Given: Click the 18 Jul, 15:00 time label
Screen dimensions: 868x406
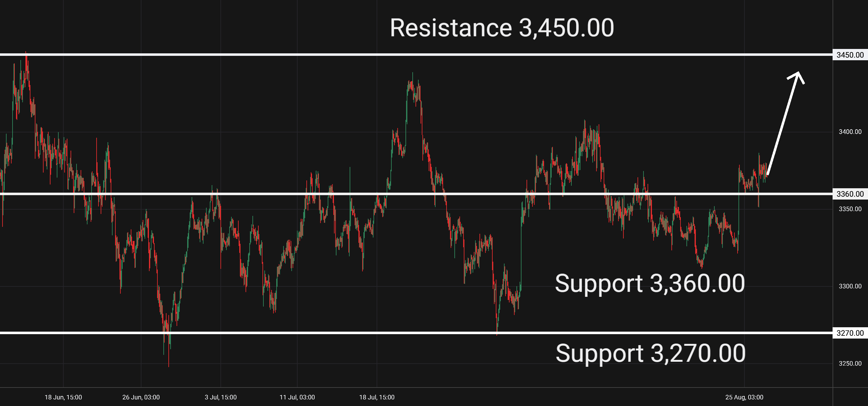Looking at the screenshot, I should pos(377,397).
